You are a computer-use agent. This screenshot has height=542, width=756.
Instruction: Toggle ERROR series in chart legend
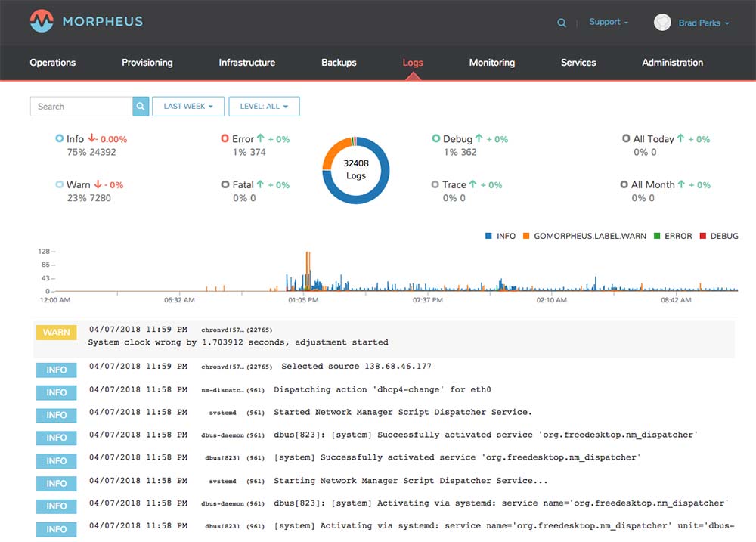tap(673, 236)
